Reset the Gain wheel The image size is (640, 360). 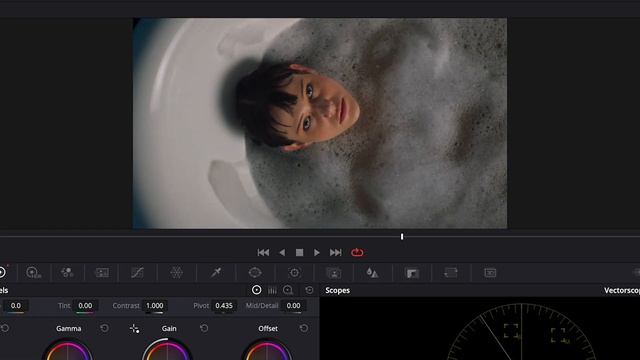[204, 328]
